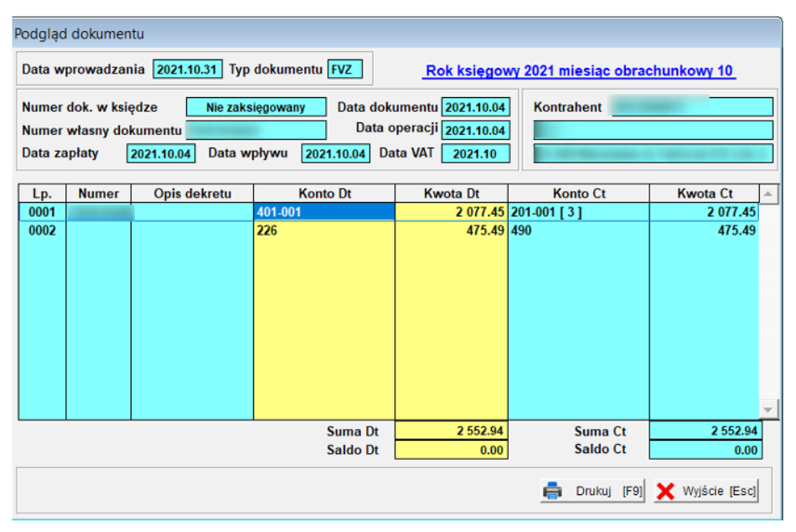
Task: Click the Kwota Dt column header
Action: 452,194
